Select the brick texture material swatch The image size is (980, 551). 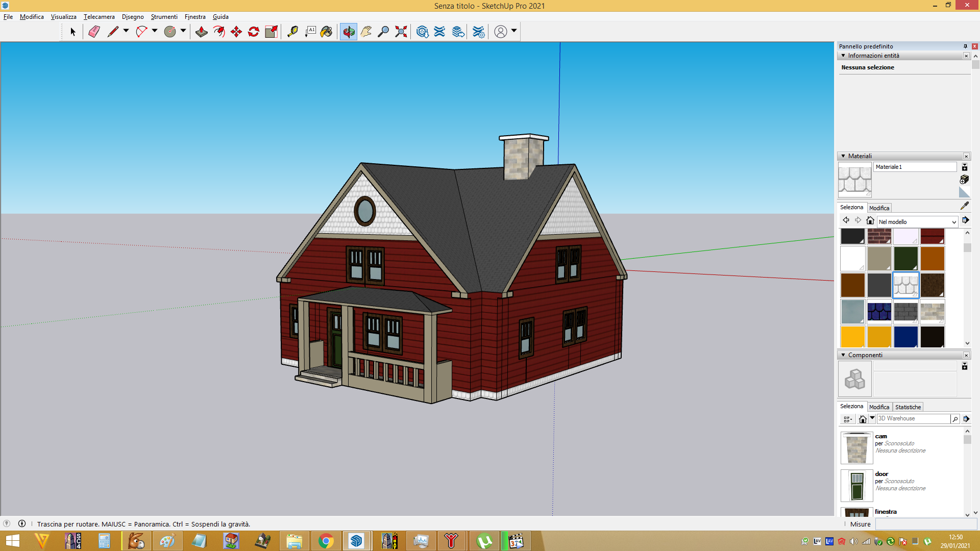[879, 236]
